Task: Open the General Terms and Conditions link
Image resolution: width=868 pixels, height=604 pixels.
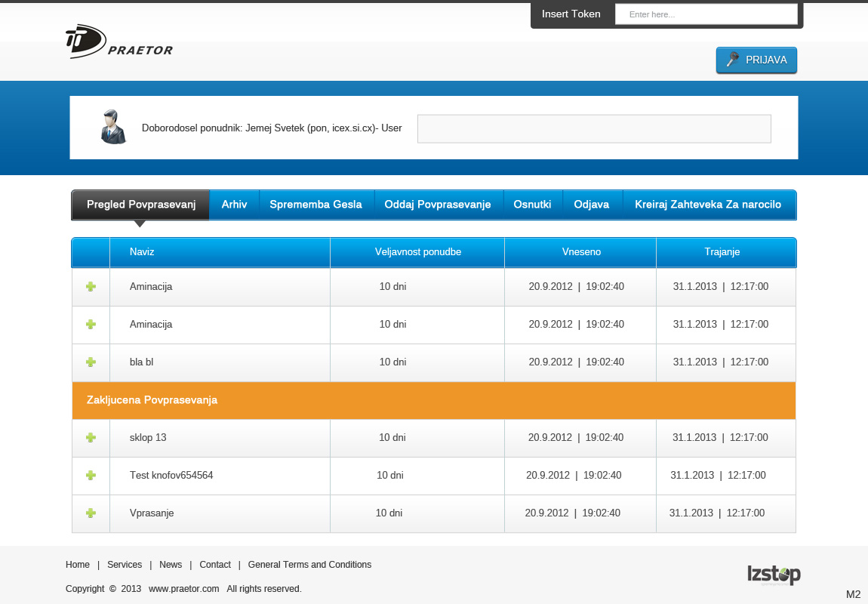Action: tap(309, 565)
